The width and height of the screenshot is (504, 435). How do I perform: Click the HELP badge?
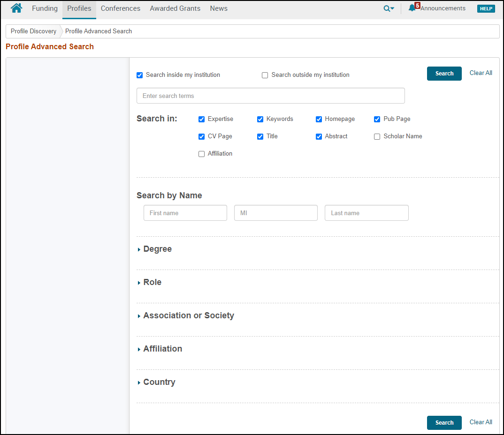pos(486,8)
